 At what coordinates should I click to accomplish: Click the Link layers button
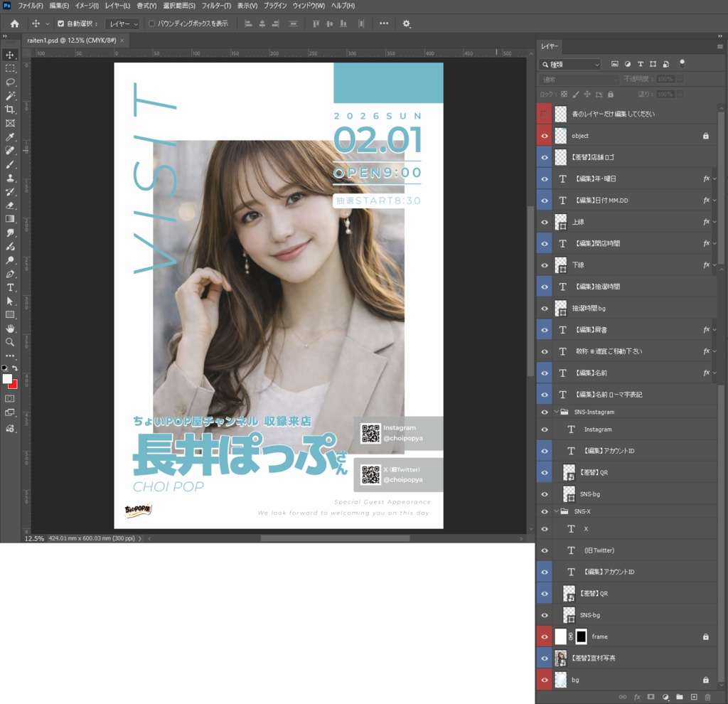coord(622,697)
